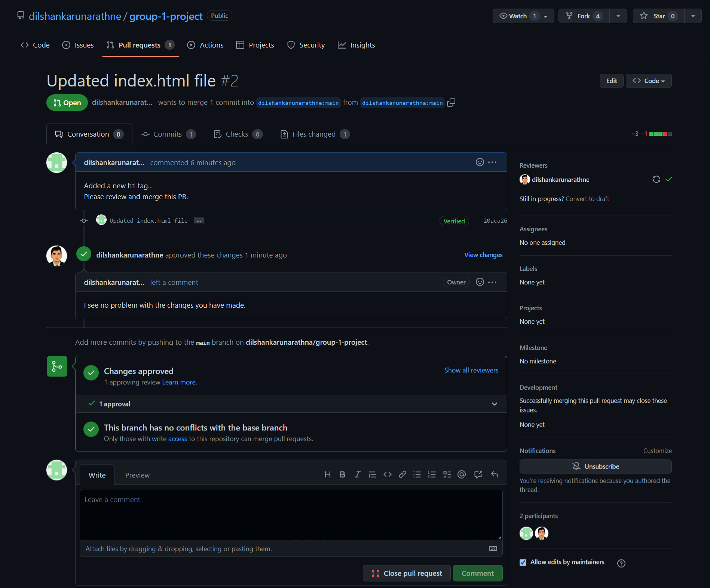
Task: Apply Italic formatting in comment toolbar
Action: (357, 475)
